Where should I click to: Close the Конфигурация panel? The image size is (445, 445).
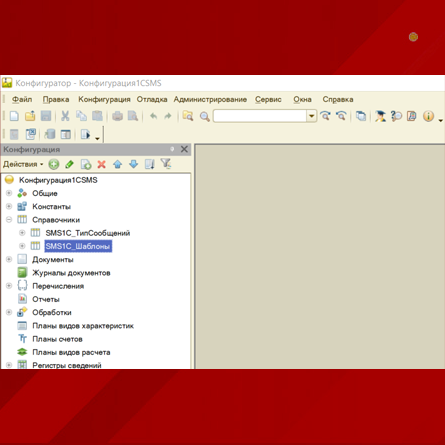[184, 149]
